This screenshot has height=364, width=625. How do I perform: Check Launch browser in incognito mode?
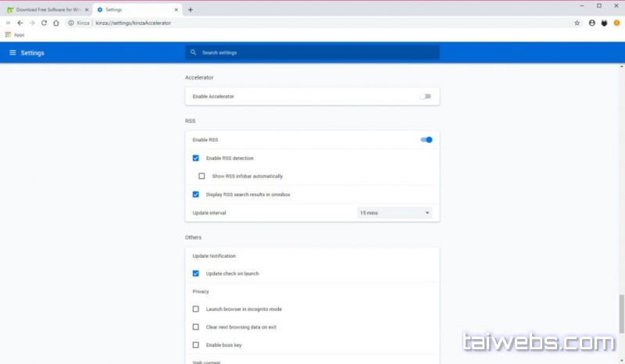click(196, 309)
